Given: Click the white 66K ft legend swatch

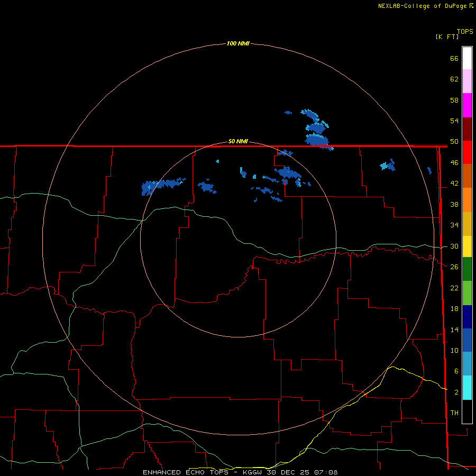Looking at the screenshot, I should (x=467, y=58).
